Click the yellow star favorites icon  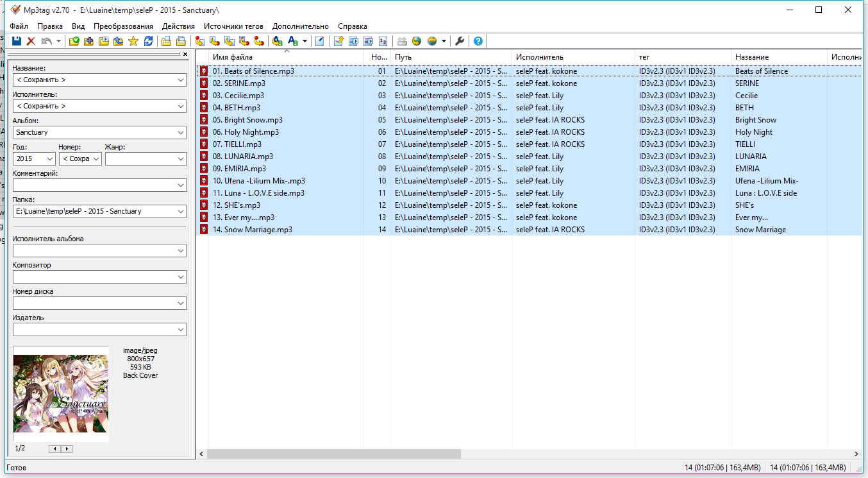click(x=133, y=41)
